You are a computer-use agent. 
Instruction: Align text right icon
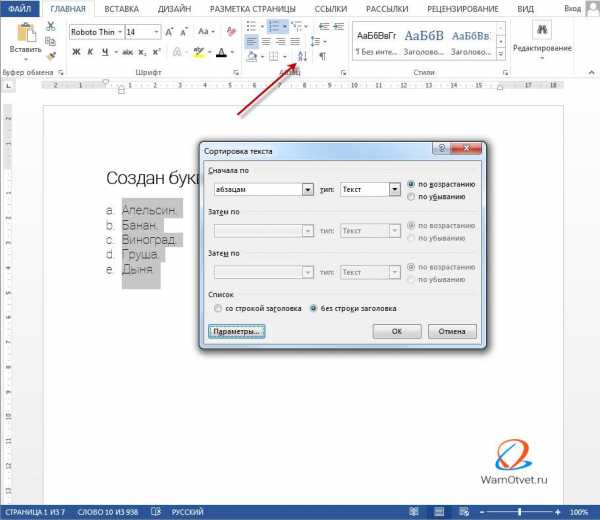pyautogui.click(x=280, y=41)
